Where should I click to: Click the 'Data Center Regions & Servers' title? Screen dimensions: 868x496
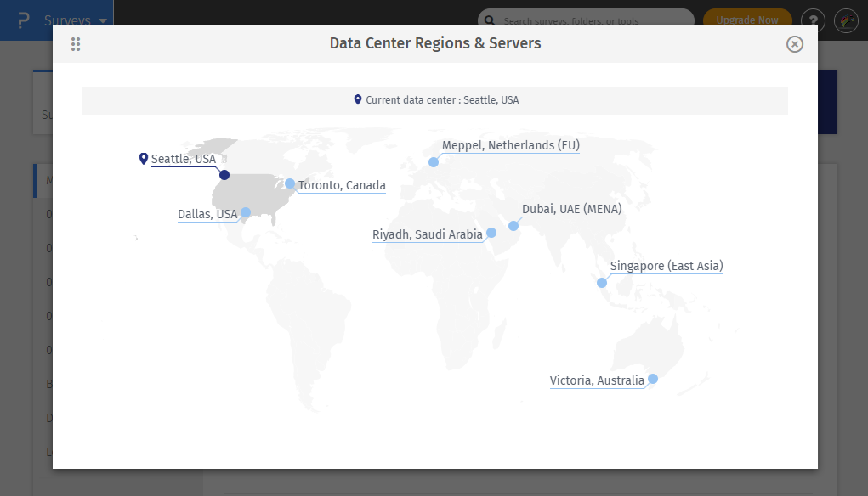coord(435,43)
